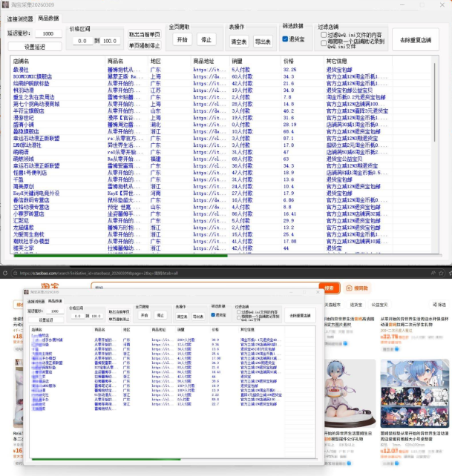
Task: Edit the maximum price 100.0 field in large window
Action: click(110, 41)
